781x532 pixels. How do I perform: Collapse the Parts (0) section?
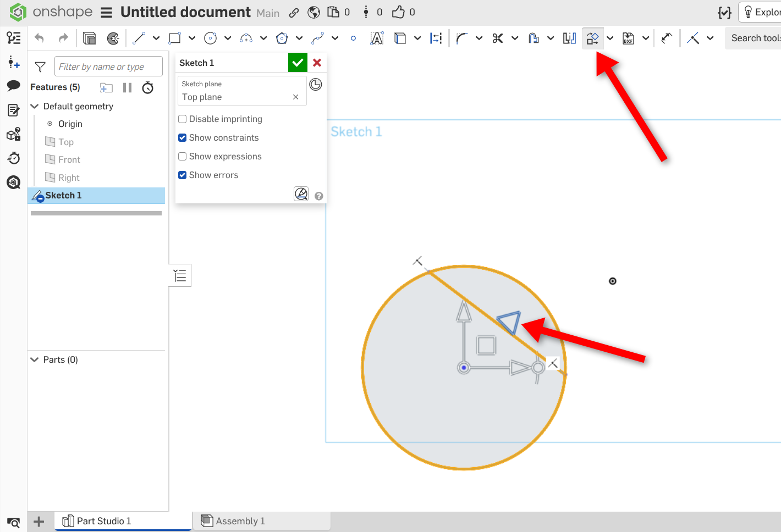click(x=35, y=359)
